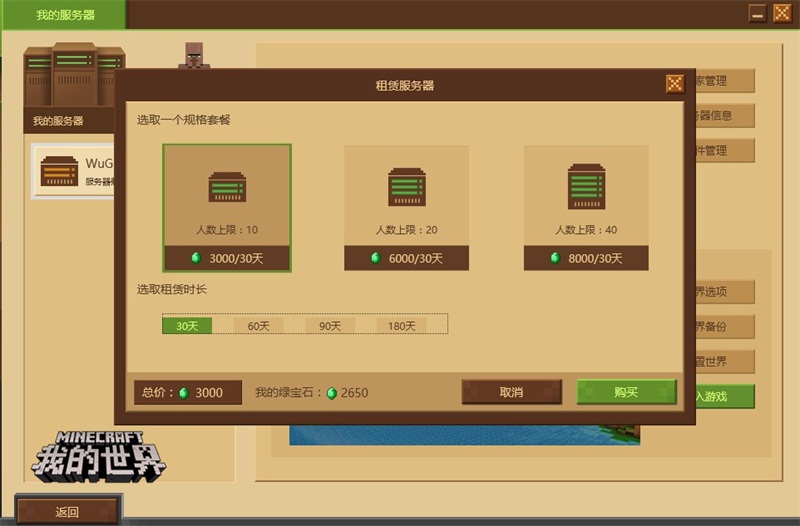Choose the 90天 rental duration
The height and width of the screenshot is (526, 800).
(330, 325)
